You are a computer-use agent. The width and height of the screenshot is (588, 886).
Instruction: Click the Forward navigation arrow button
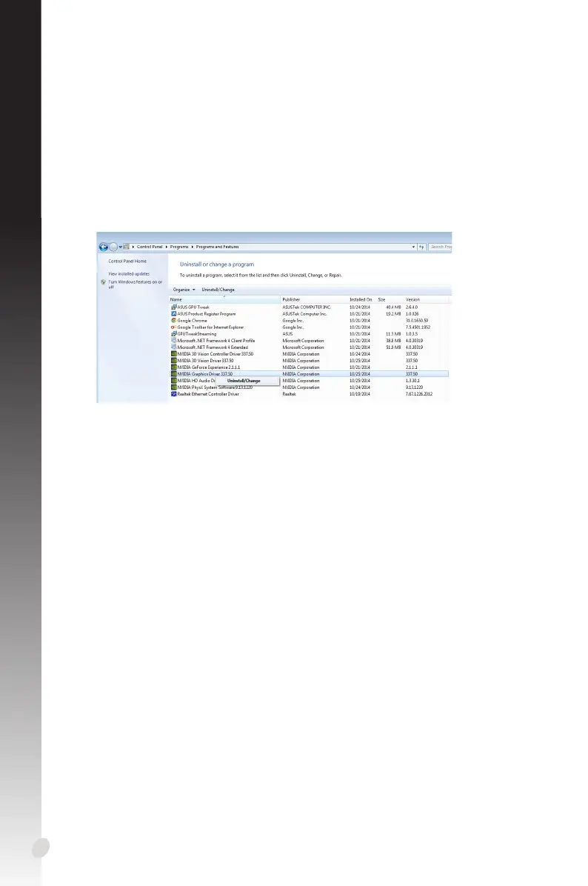point(113,247)
